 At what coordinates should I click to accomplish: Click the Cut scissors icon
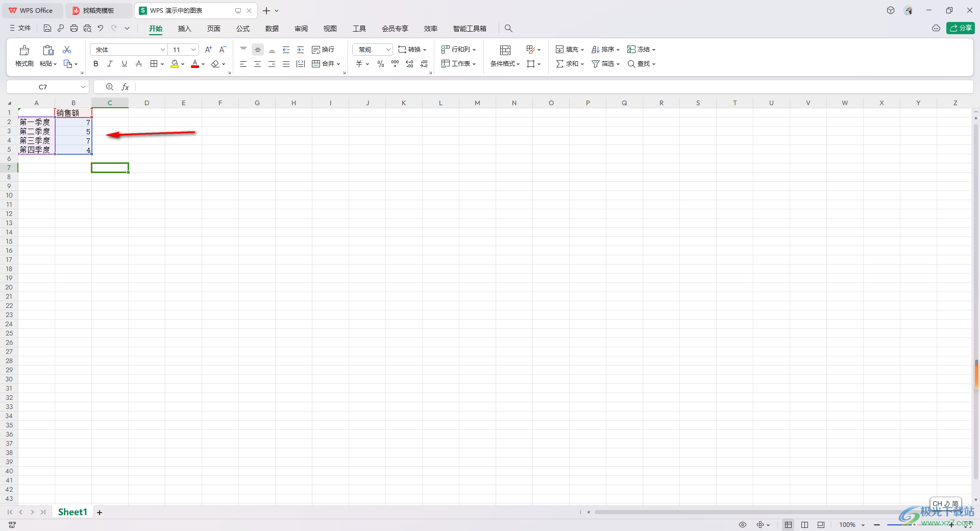point(67,50)
